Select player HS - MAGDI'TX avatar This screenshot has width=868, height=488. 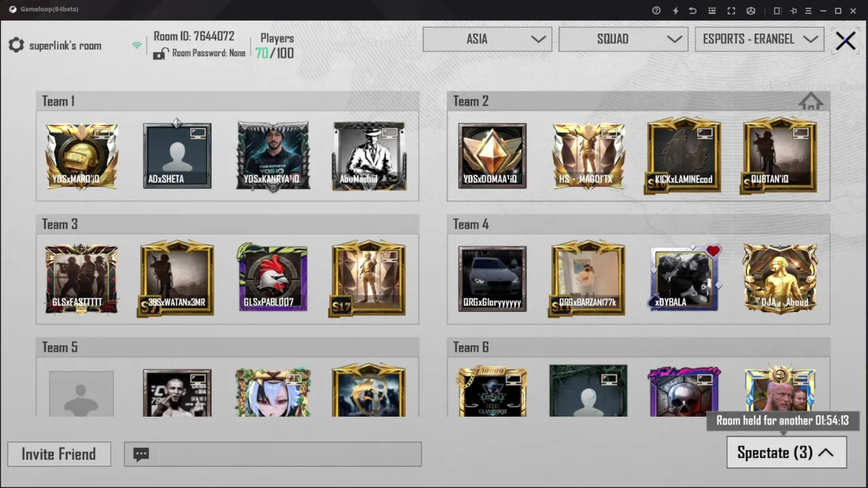coord(588,156)
